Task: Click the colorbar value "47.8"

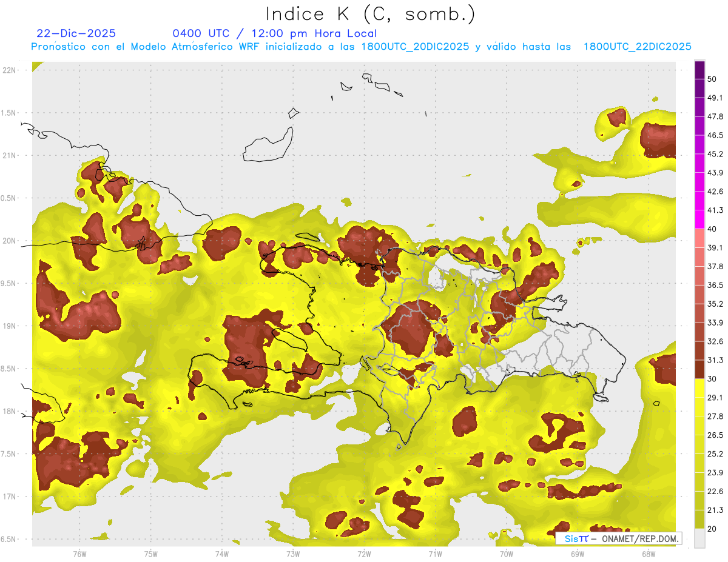Action: coord(715,116)
